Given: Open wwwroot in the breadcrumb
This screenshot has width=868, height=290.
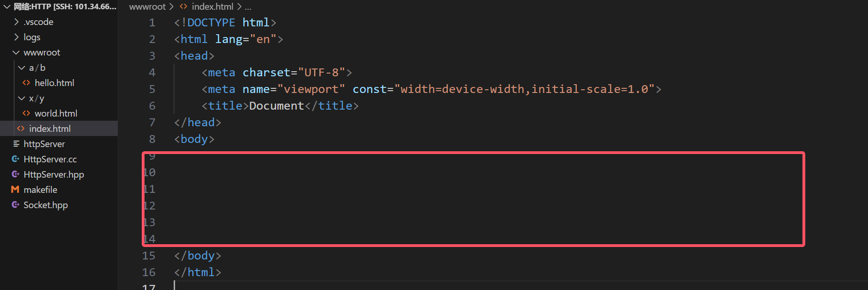Looking at the screenshot, I should pyautogui.click(x=147, y=6).
